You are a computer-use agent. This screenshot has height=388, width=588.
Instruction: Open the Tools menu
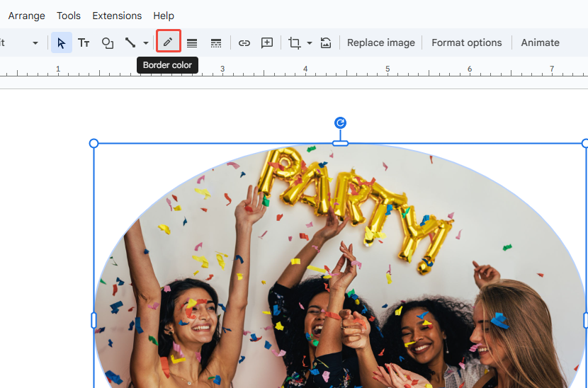tap(69, 16)
